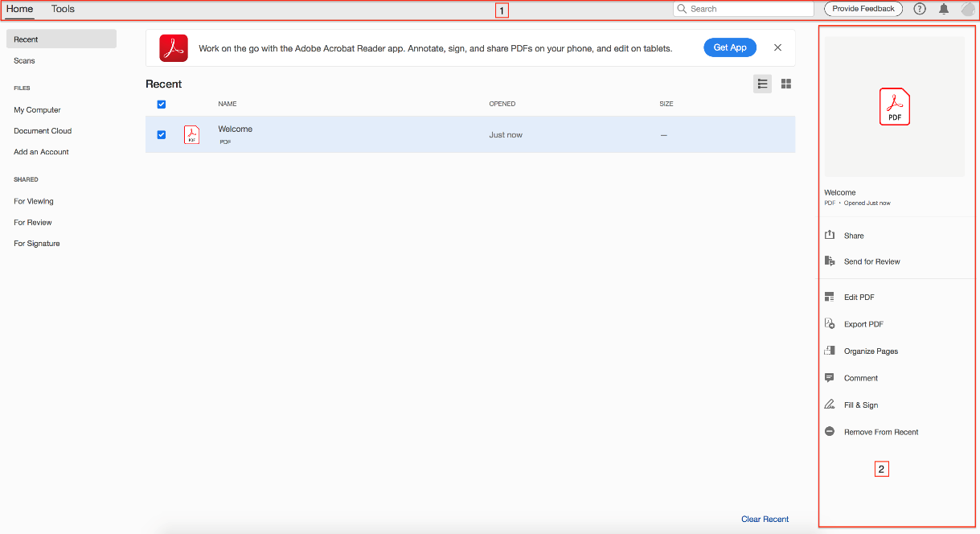
Task: Click the Organize Pages icon
Action: pos(830,351)
